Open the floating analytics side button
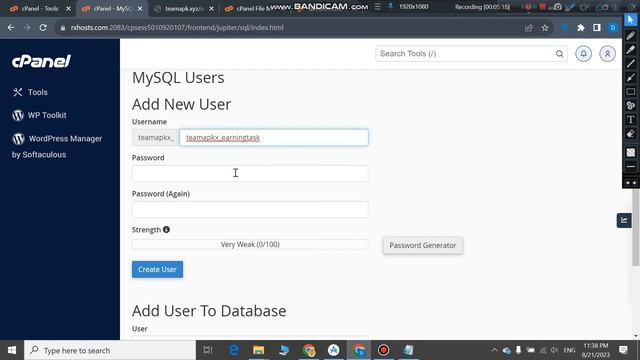Image resolution: width=640 pixels, height=360 pixels. [x=624, y=220]
